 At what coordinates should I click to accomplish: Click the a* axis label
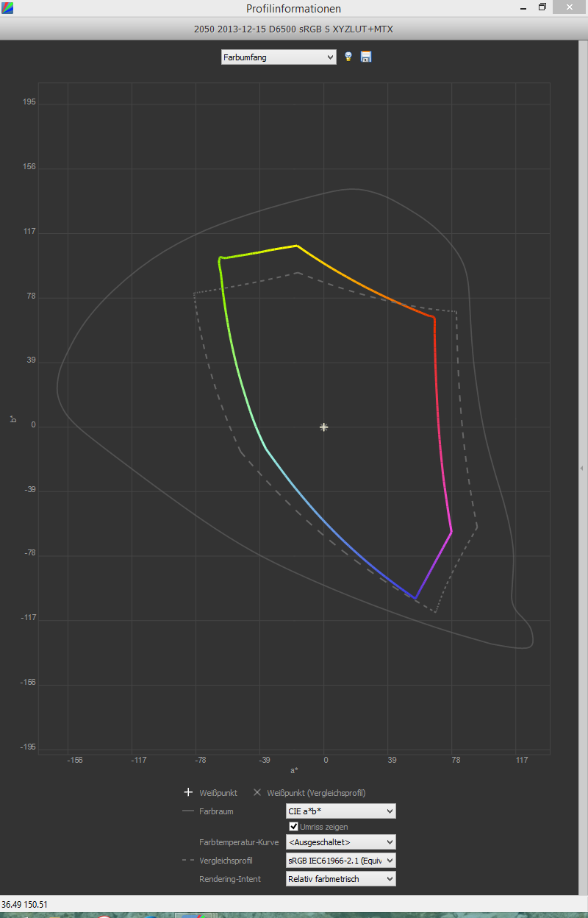294,770
